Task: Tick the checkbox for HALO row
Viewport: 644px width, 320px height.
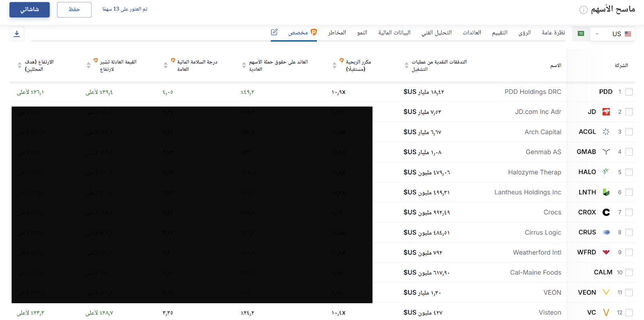Action: pyautogui.click(x=629, y=172)
